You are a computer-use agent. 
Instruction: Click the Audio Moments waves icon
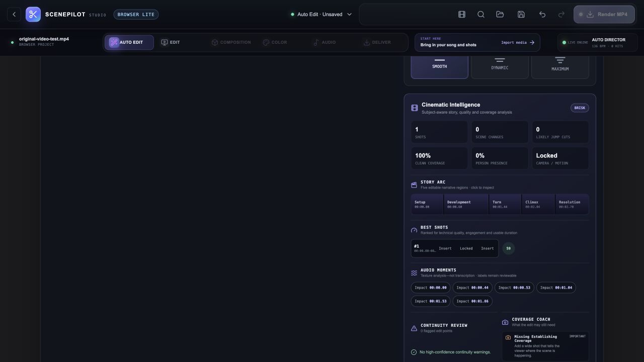click(414, 273)
